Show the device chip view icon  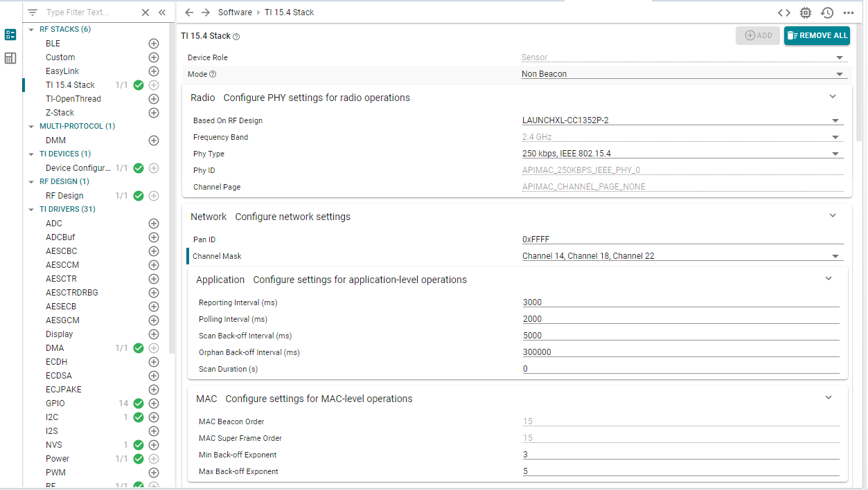(806, 12)
